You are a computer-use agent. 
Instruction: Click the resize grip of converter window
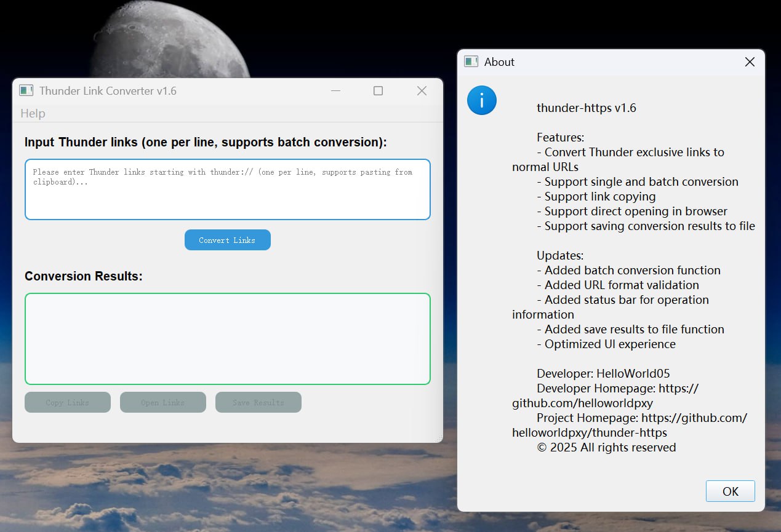point(440,439)
